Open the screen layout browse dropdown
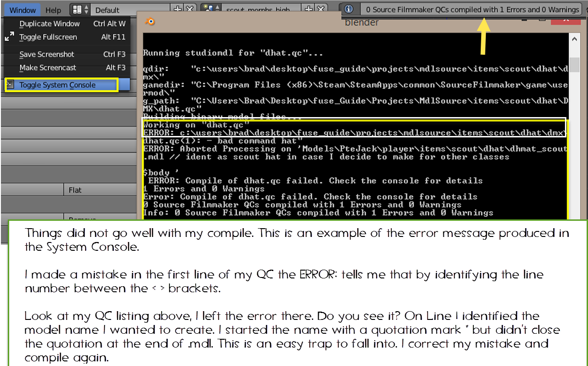Viewport: 588px width, 366px height. pyautogui.click(x=80, y=10)
